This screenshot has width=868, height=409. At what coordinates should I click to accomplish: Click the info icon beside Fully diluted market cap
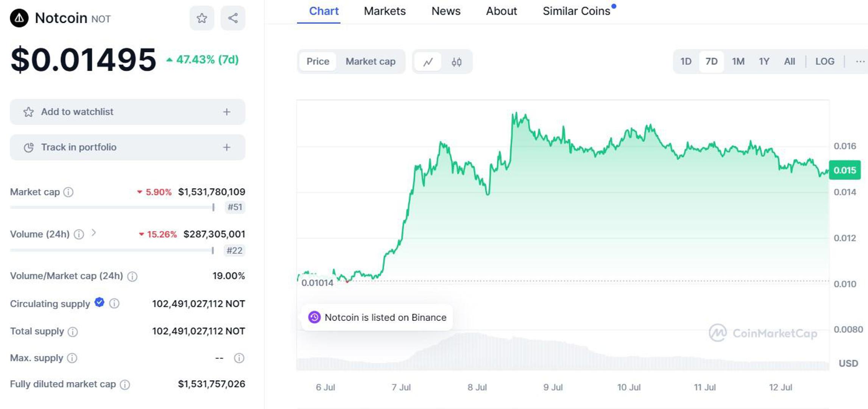click(125, 385)
